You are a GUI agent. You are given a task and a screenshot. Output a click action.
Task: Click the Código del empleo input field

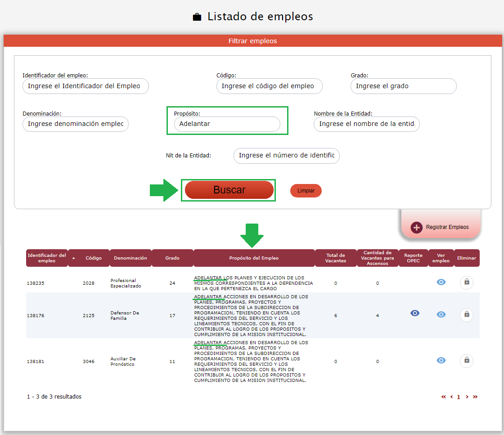click(269, 86)
